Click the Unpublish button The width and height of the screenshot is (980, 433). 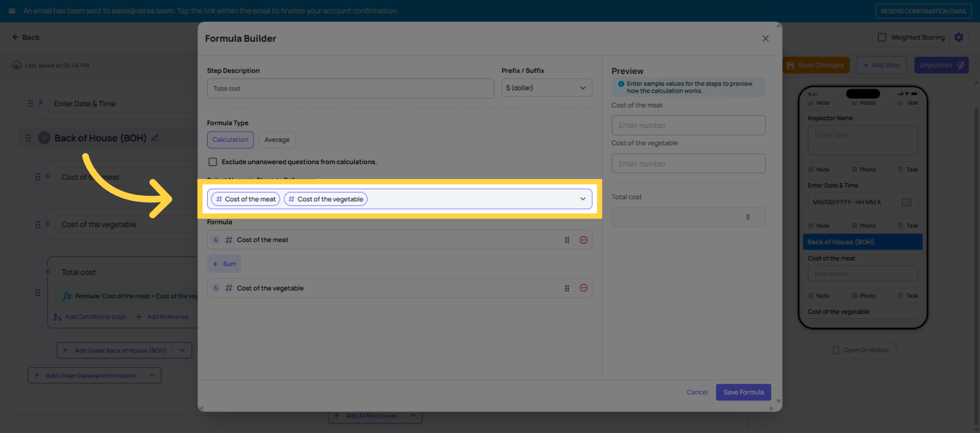(941, 65)
